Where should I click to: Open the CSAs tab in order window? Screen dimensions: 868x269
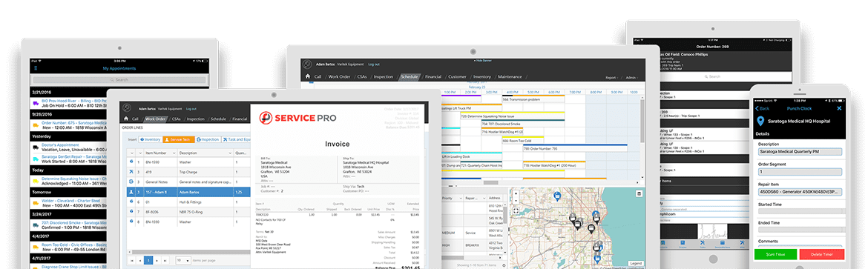point(176,119)
